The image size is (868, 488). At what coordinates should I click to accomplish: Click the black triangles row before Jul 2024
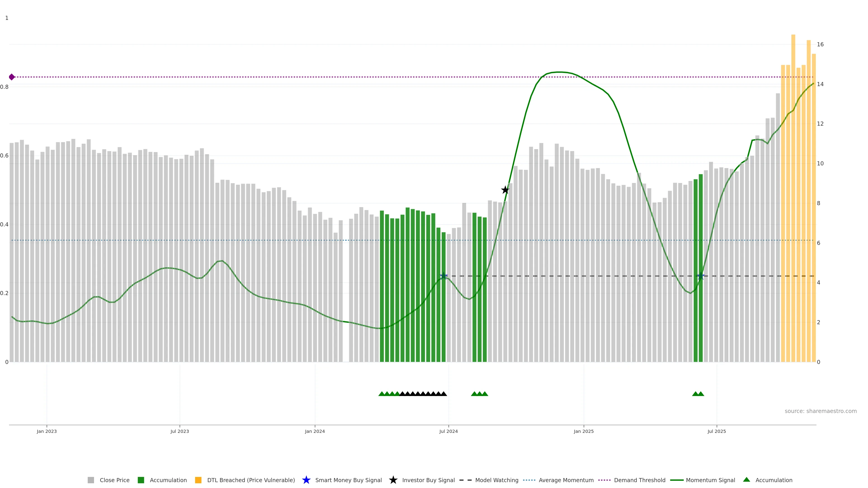[423, 394]
